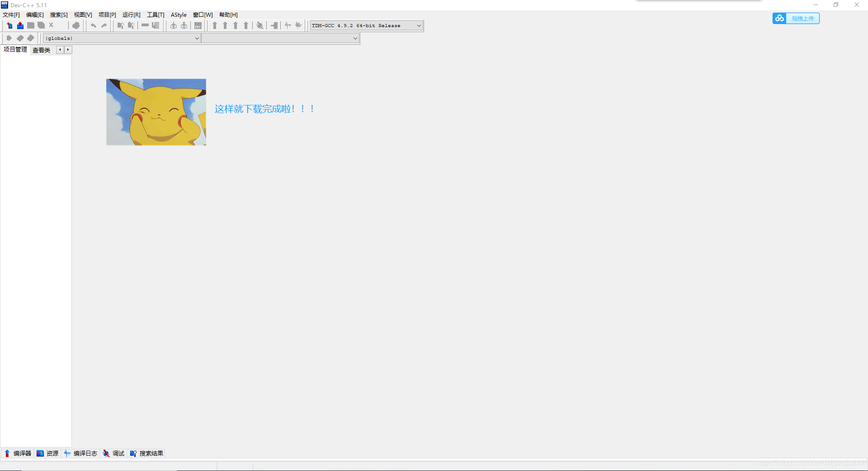Open the 调试 bottom tab
The width and height of the screenshot is (868, 471).
click(113, 453)
